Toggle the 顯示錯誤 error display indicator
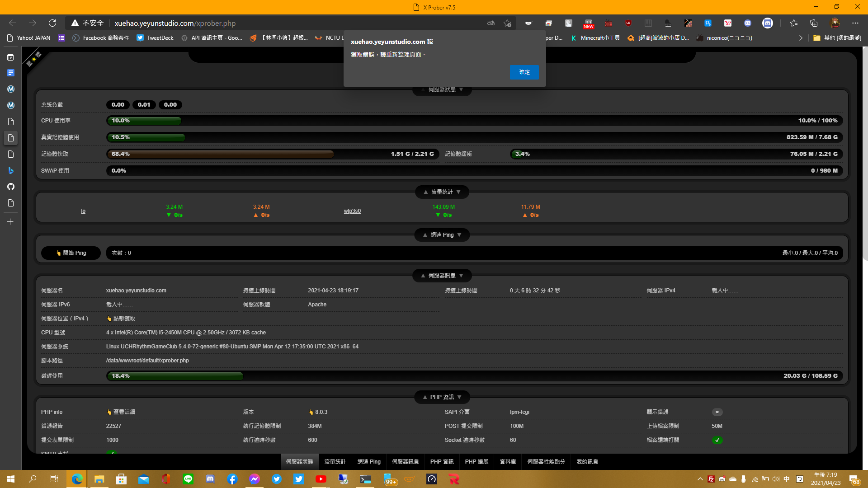This screenshot has height=488, width=868. (x=717, y=412)
